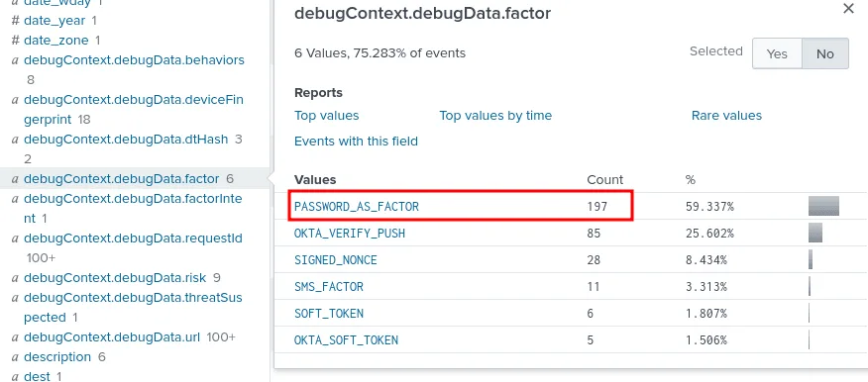The image size is (868, 382).
Task: Click the 85 count for OKTA_VERIFY_PUSH
Action: (594, 234)
